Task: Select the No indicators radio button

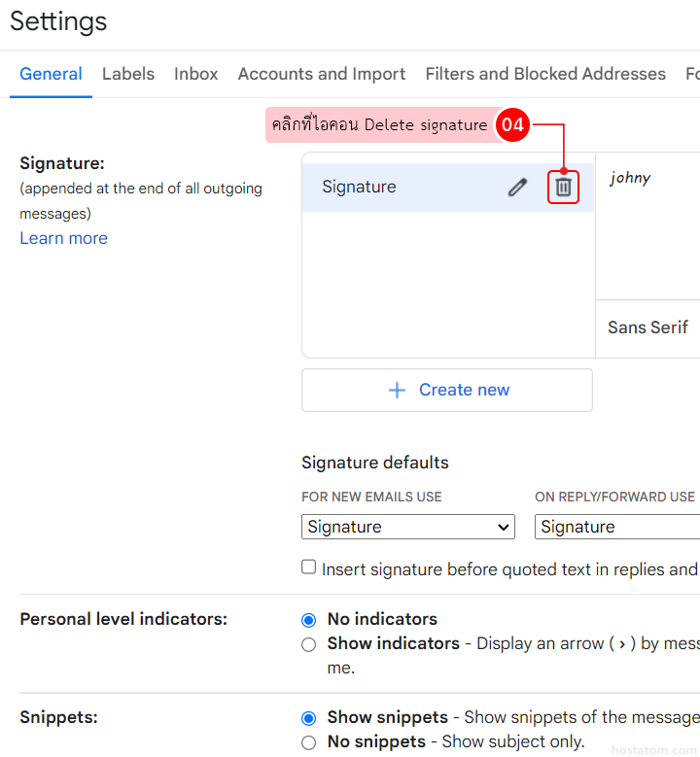Action: (309, 620)
